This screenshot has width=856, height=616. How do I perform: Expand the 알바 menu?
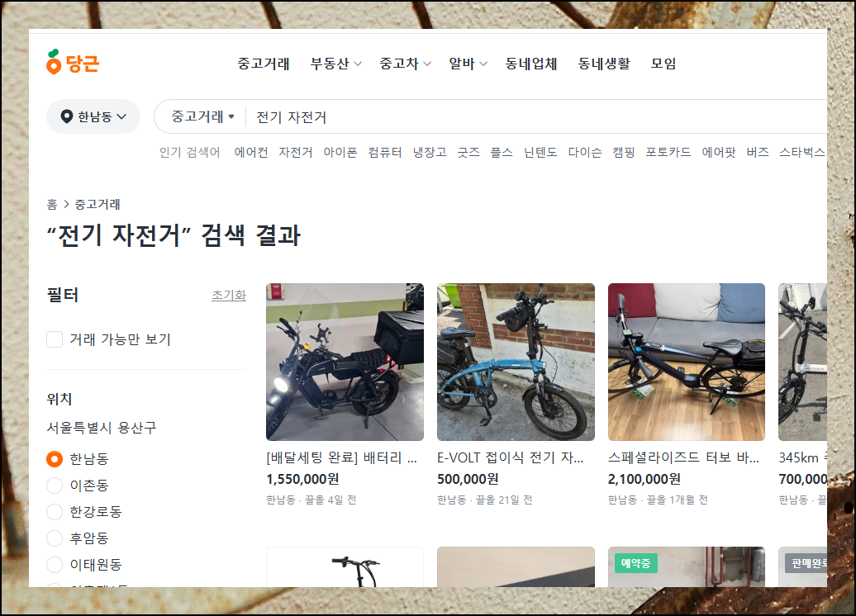[468, 64]
